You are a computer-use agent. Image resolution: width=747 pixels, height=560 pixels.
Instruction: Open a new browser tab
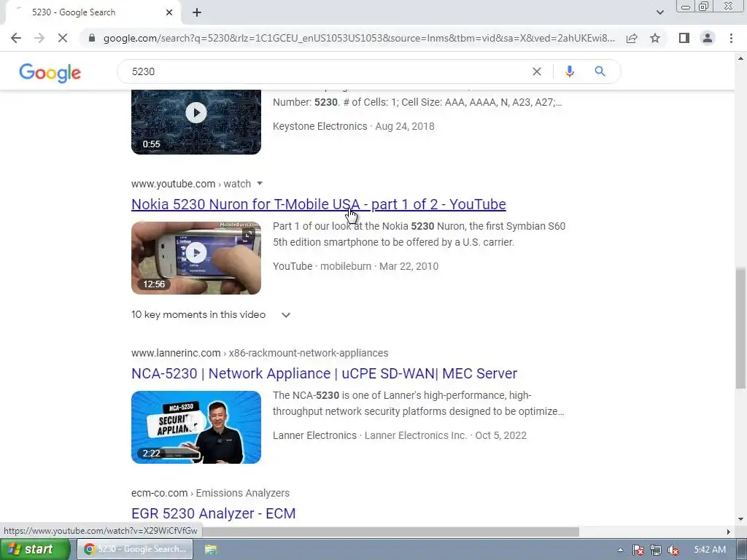coord(197,12)
